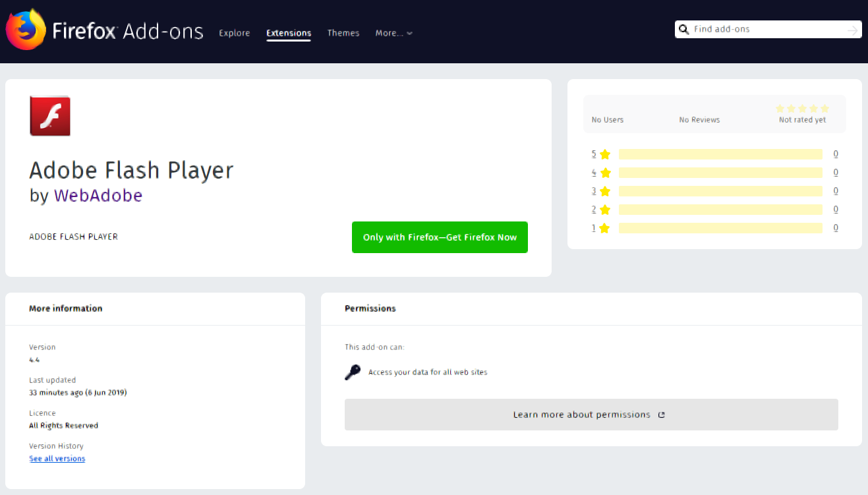Viewport: 868px width, 495px height.
Task: Click the No Reviews text
Action: click(699, 120)
